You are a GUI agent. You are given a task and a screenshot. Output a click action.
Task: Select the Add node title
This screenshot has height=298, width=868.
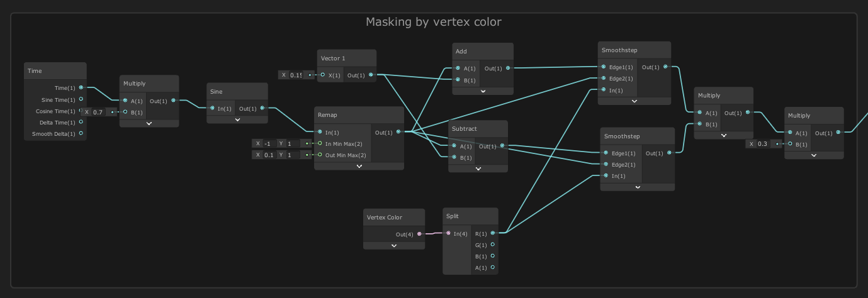461,51
